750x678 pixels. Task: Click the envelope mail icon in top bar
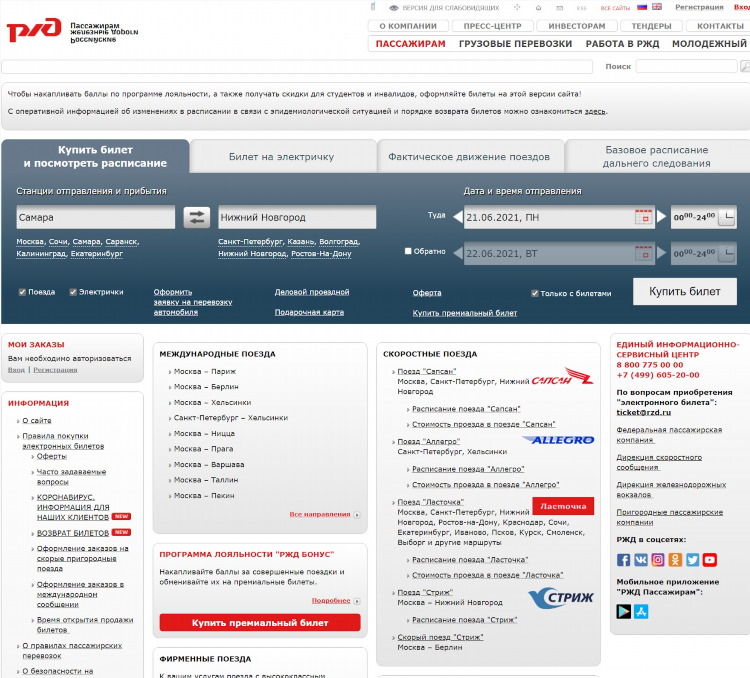pos(560,8)
